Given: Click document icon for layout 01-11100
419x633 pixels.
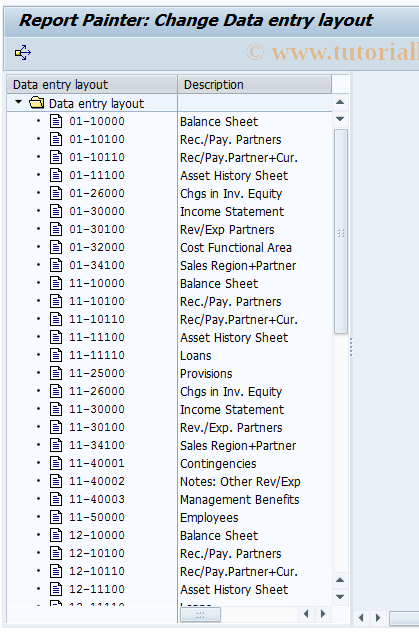Looking at the screenshot, I should pos(56,175).
